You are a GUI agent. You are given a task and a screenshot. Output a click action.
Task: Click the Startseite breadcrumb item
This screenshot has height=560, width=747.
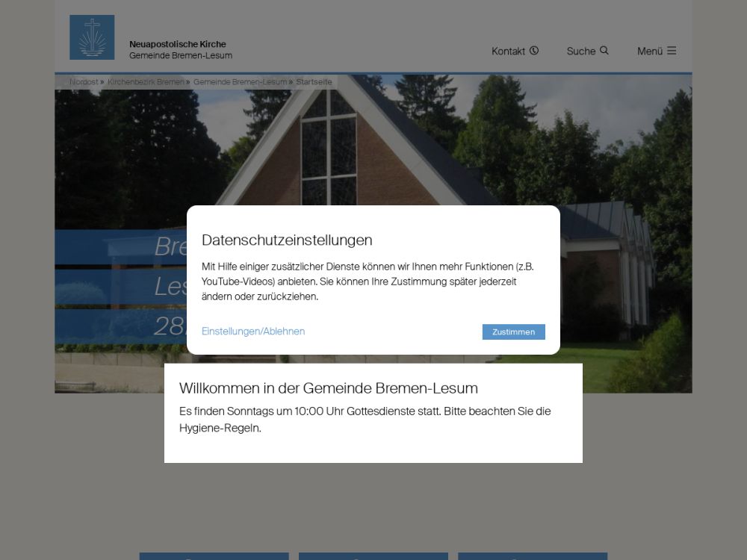(314, 81)
